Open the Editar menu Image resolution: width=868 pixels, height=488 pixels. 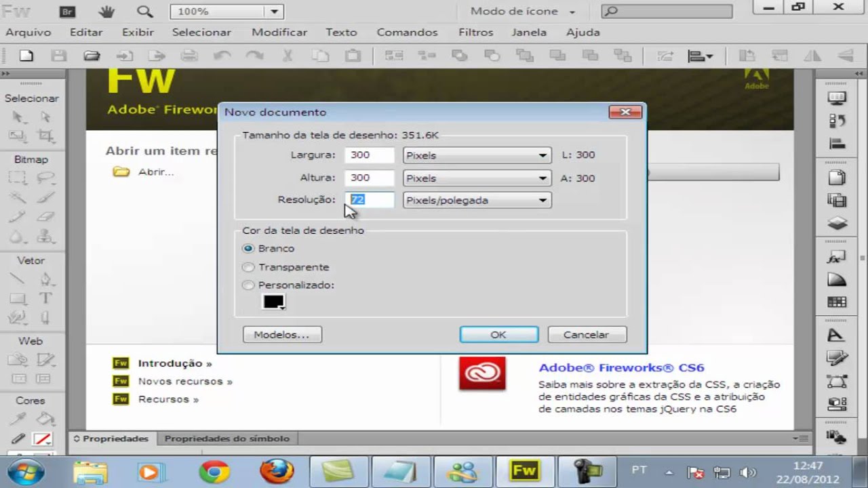[x=86, y=33]
